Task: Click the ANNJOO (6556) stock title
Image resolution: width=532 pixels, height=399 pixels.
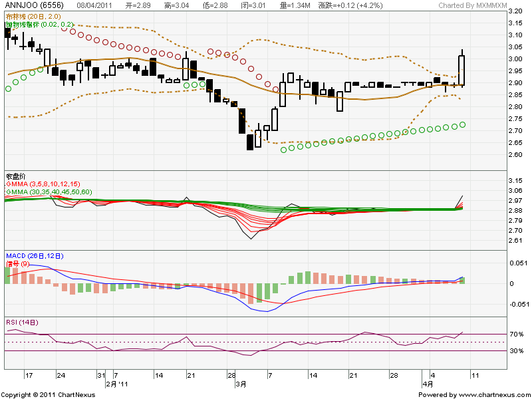Action: [32, 5]
